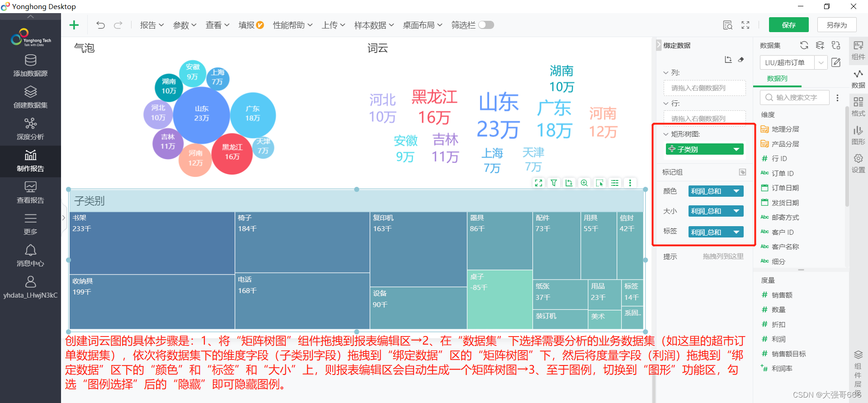This screenshot has width=868, height=403.
Task: Open the 性能帮助 menu
Action: tap(292, 25)
